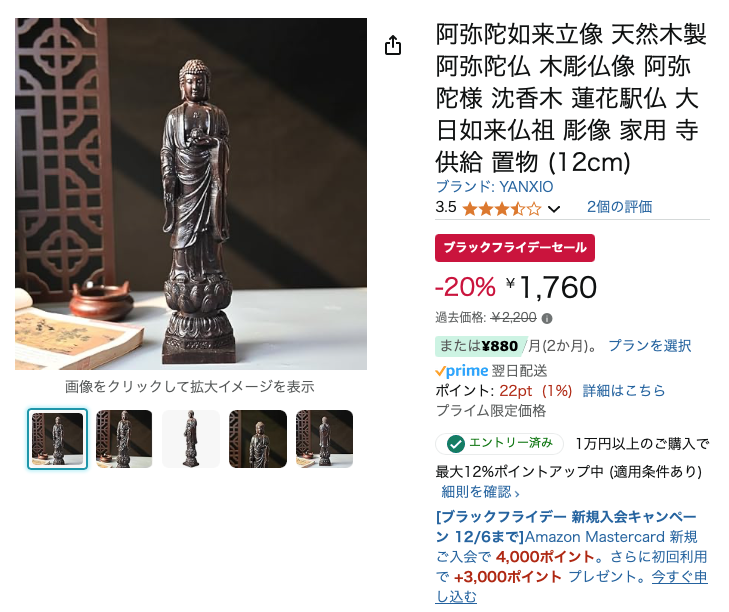Select the white-background statue thumbnail
Image resolution: width=729 pixels, height=612 pixels.
click(191, 439)
